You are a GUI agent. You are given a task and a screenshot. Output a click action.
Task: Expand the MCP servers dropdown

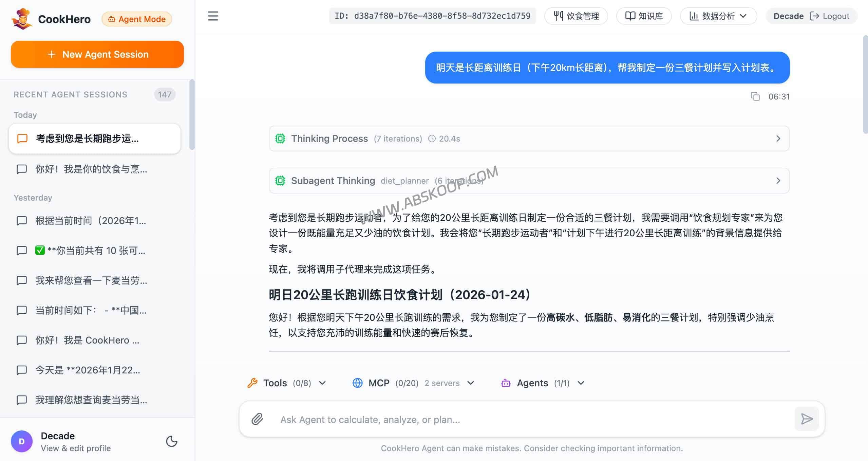point(470,383)
